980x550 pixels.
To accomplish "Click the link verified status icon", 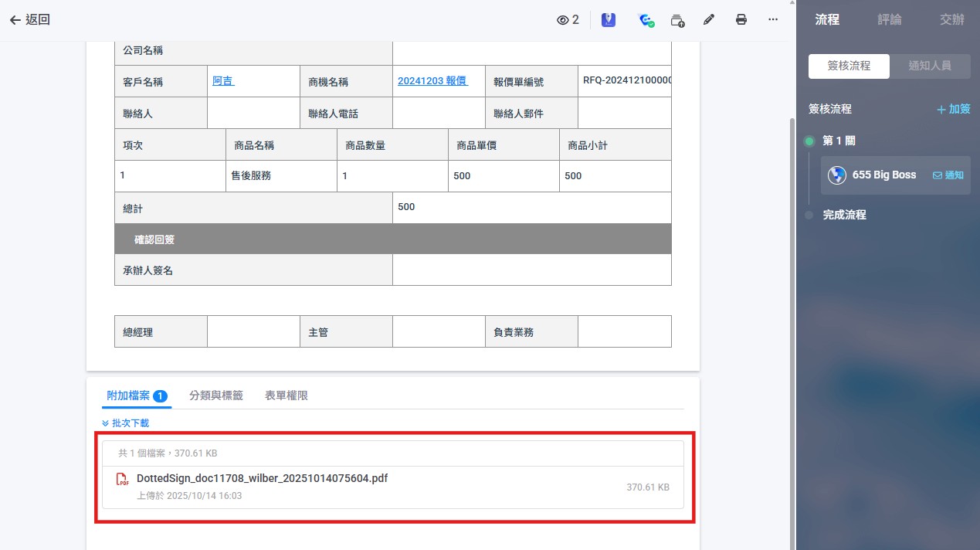I will click(646, 20).
